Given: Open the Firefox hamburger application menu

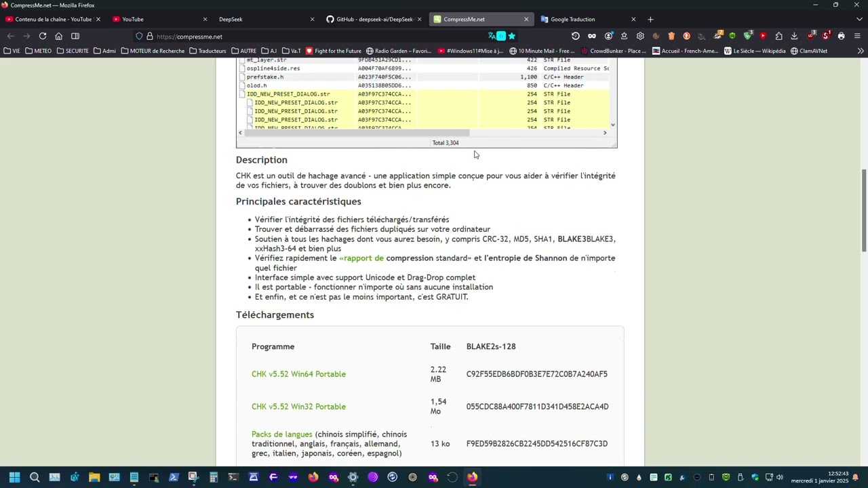Looking at the screenshot, I should (857, 36).
